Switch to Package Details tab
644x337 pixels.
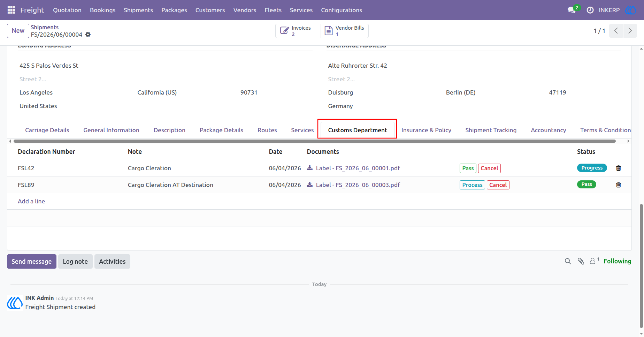pyautogui.click(x=221, y=130)
